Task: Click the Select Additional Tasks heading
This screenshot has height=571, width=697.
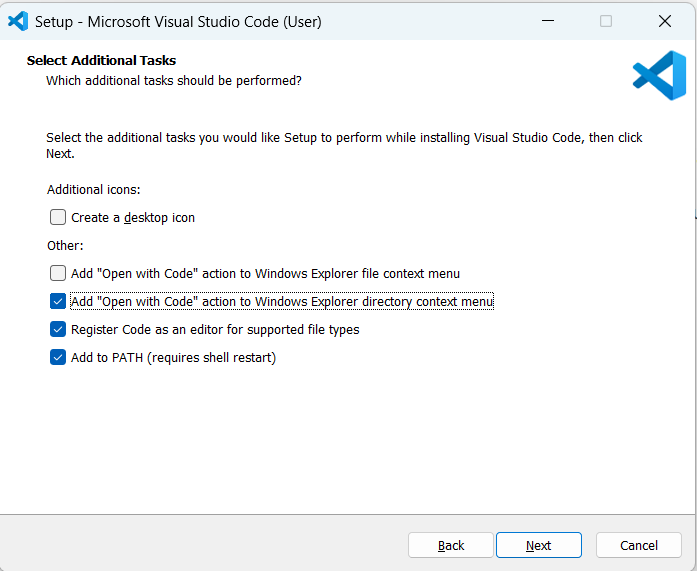Action: pyautogui.click(x=101, y=60)
